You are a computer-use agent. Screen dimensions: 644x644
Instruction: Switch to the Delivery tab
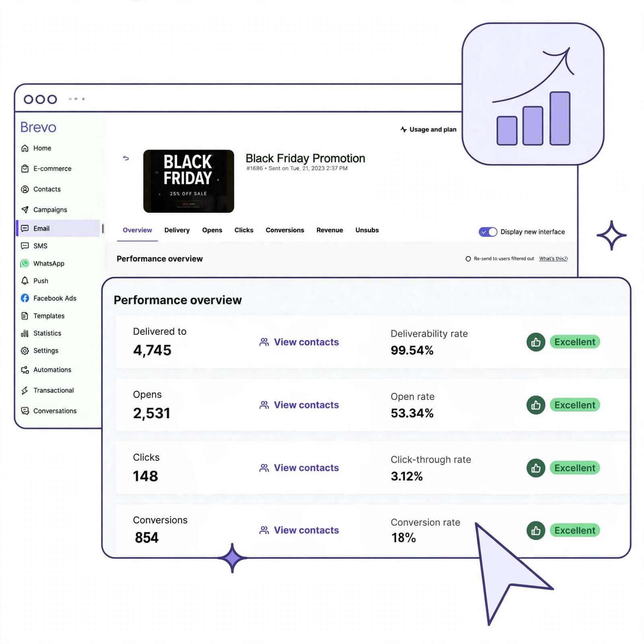(177, 230)
